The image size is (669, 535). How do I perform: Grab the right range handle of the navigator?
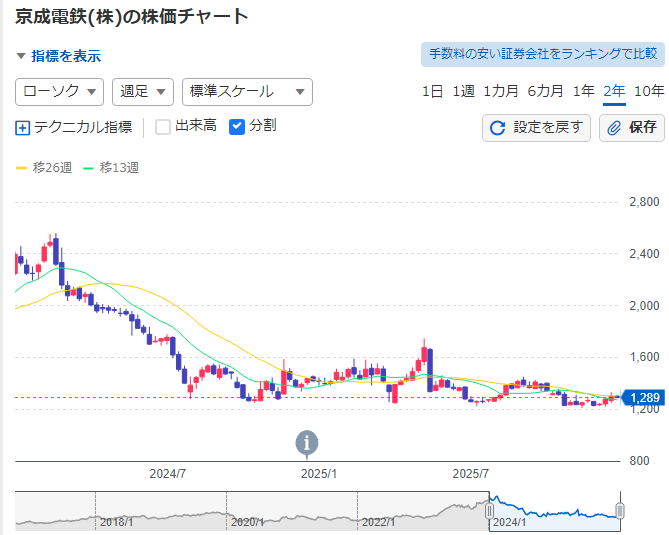tap(620, 510)
